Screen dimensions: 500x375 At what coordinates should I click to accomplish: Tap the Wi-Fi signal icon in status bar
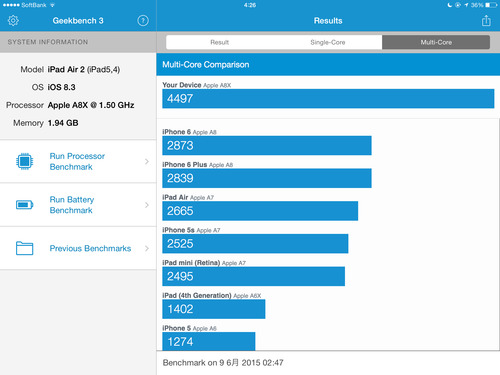(52, 5)
